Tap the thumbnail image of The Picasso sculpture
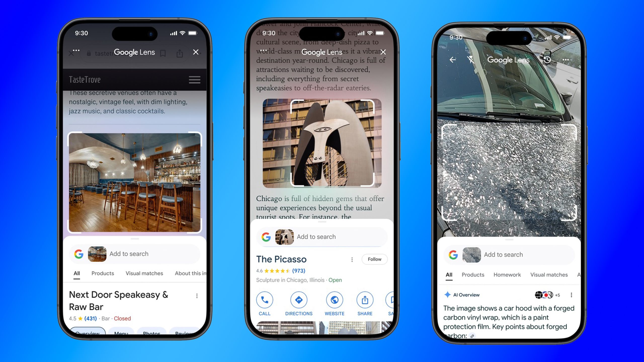The width and height of the screenshot is (644, 362). tap(285, 236)
